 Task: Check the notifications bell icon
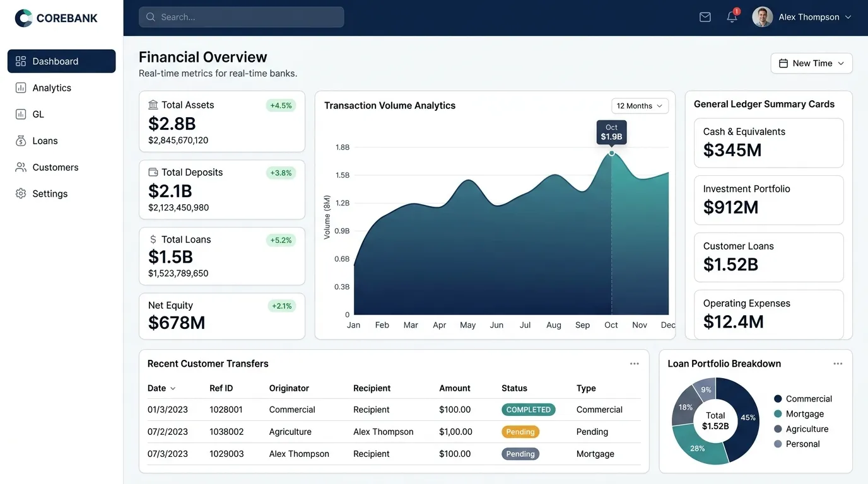pyautogui.click(x=732, y=17)
